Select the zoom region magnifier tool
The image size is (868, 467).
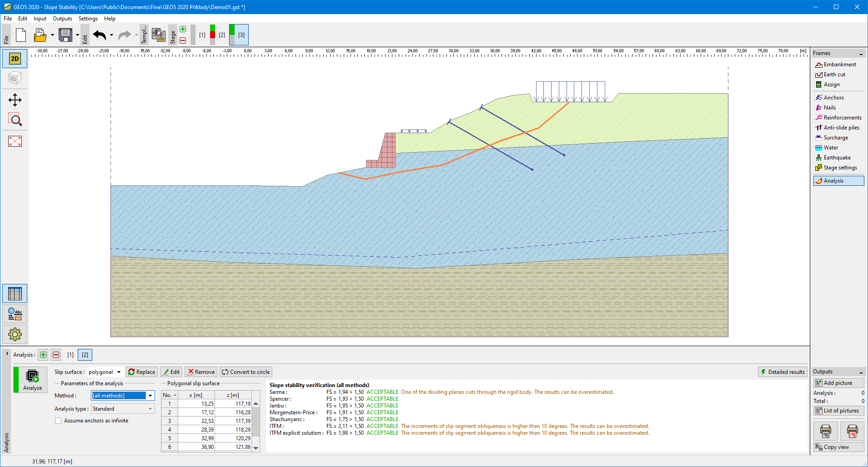pos(15,119)
